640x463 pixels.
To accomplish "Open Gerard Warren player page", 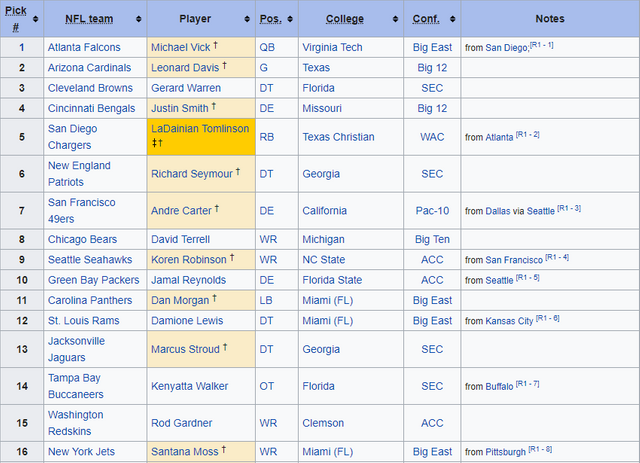I will click(x=186, y=88).
